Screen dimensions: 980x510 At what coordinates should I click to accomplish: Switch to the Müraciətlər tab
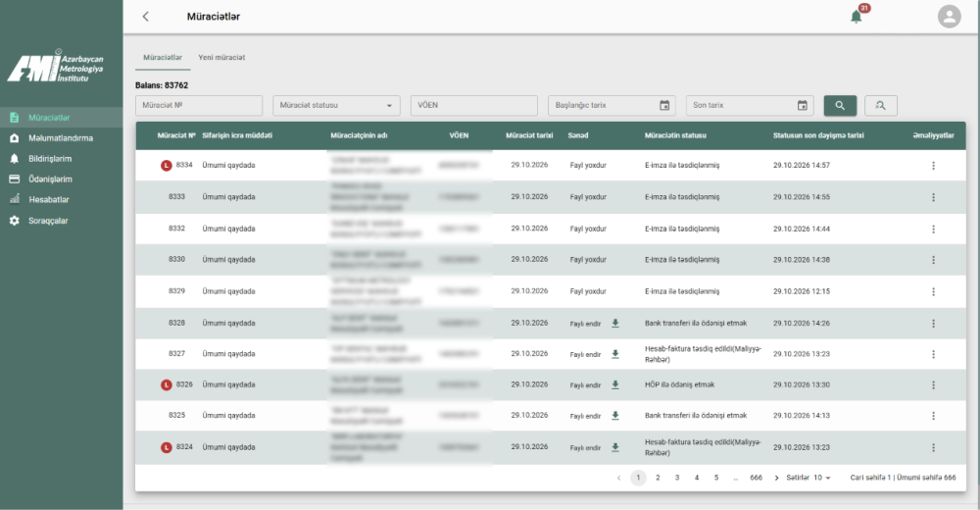point(163,57)
